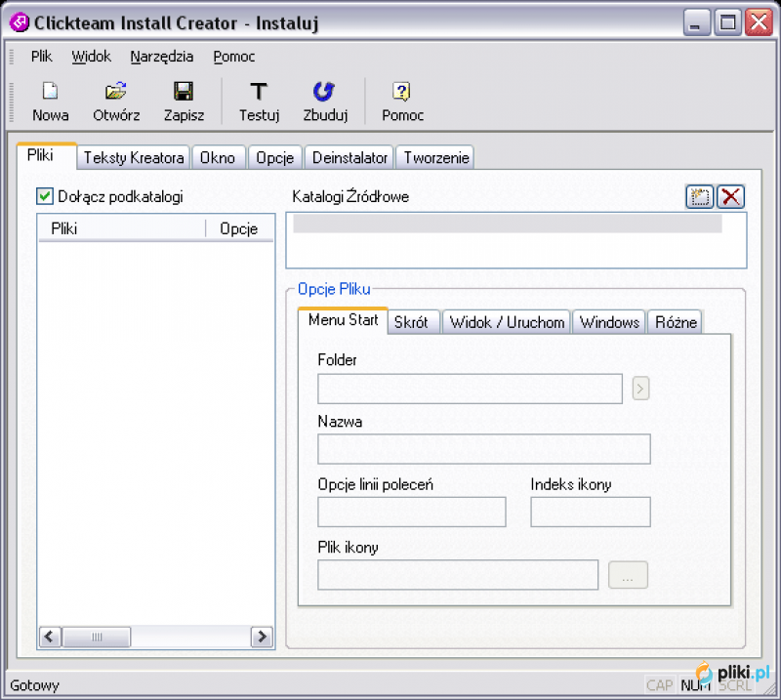
Task: Close the Install Creator window
Action: point(759,22)
